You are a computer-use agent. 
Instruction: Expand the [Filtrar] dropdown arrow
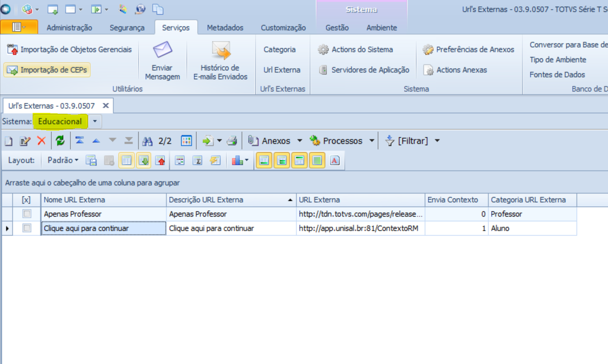click(437, 141)
